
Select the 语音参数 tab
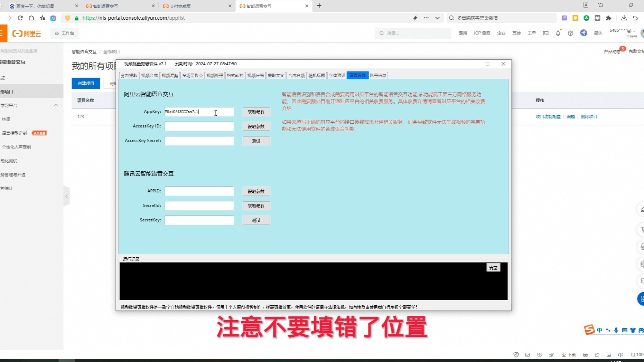(357, 75)
